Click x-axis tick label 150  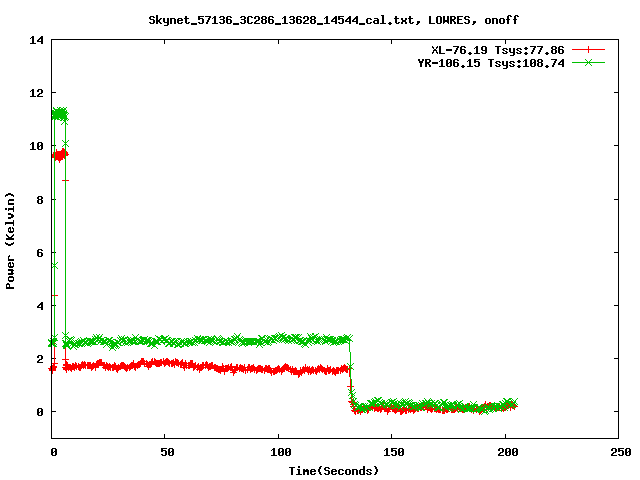[x=394, y=452]
